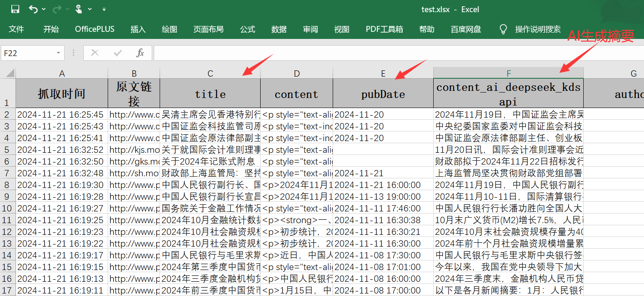Open the Undo history dropdown arrow

coord(44,9)
